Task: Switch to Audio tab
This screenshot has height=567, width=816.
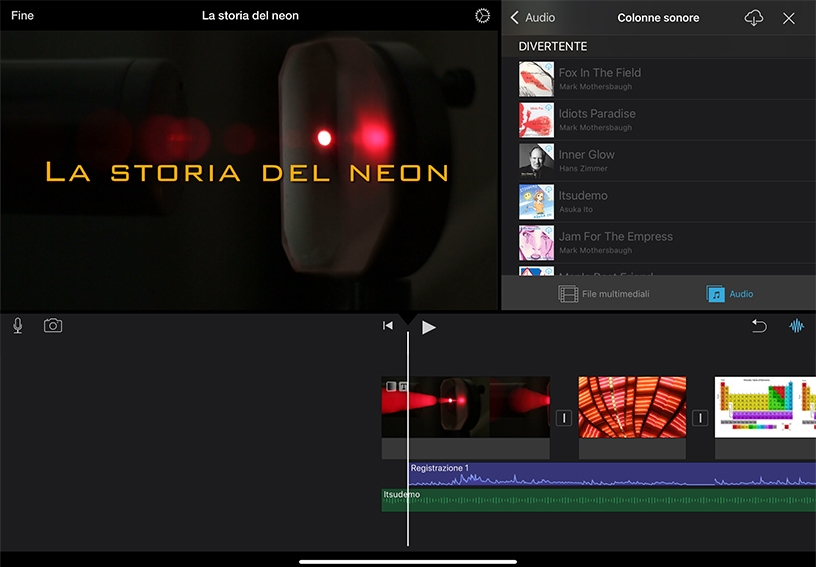Action: pyautogui.click(x=730, y=294)
